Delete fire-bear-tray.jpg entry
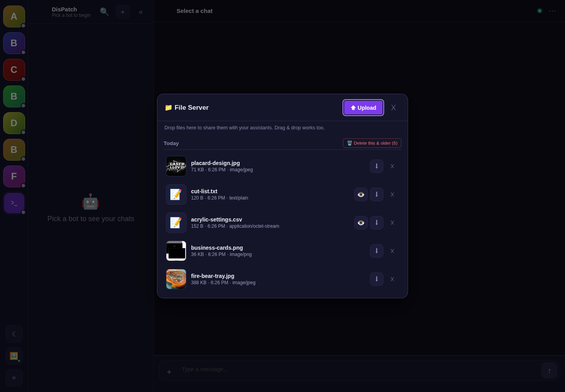The image size is (565, 392). pos(392,279)
